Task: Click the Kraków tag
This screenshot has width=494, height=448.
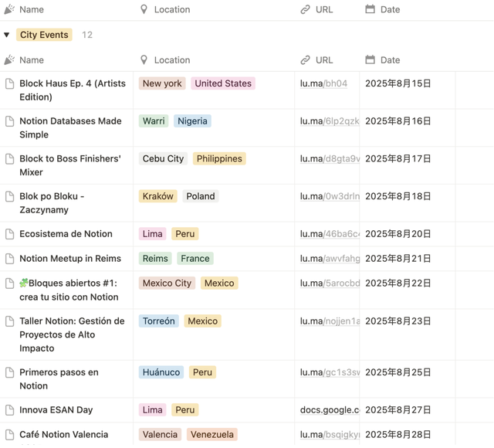Action: 157,196
